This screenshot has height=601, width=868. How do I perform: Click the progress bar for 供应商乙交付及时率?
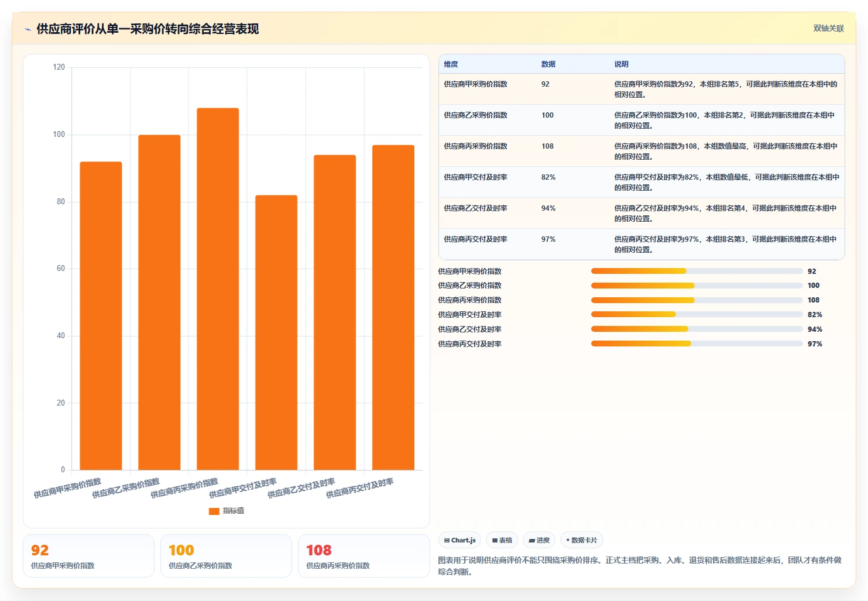697,329
